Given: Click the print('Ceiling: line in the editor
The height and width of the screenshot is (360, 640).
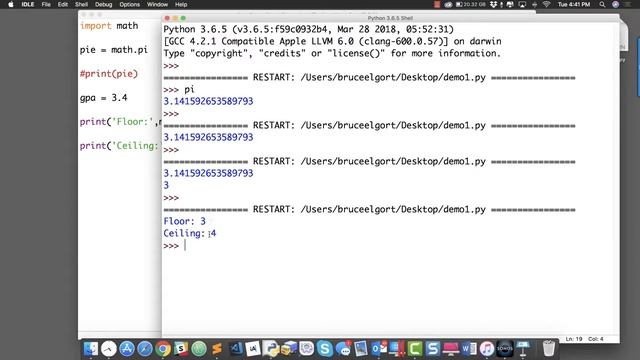Looking at the screenshot, I should (119, 146).
